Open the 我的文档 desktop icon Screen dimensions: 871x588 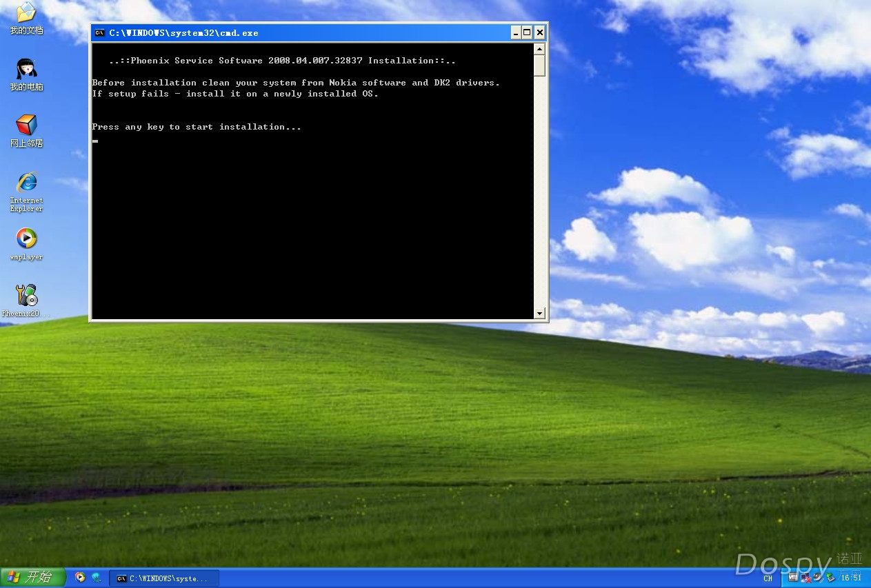pyautogui.click(x=26, y=18)
